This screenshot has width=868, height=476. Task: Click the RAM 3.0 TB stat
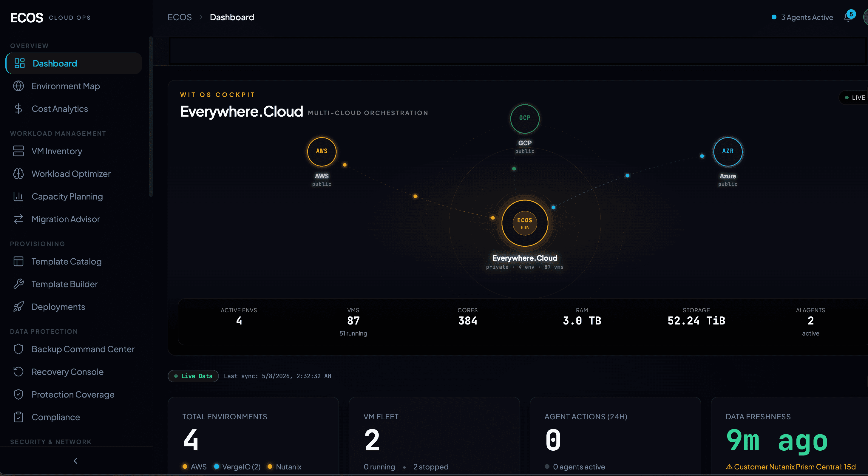coord(582,317)
